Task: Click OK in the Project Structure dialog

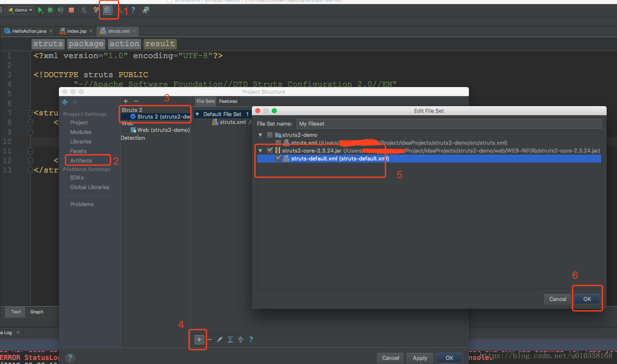Action: pos(449,358)
